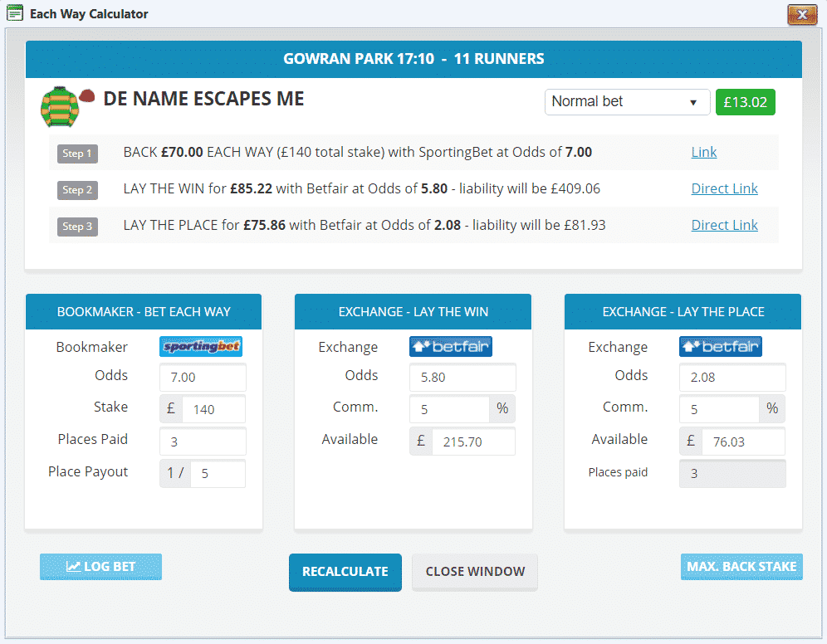Click the £ prefix on the Available place field
The width and height of the screenshot is (827, 644).
tap(691, 441)
